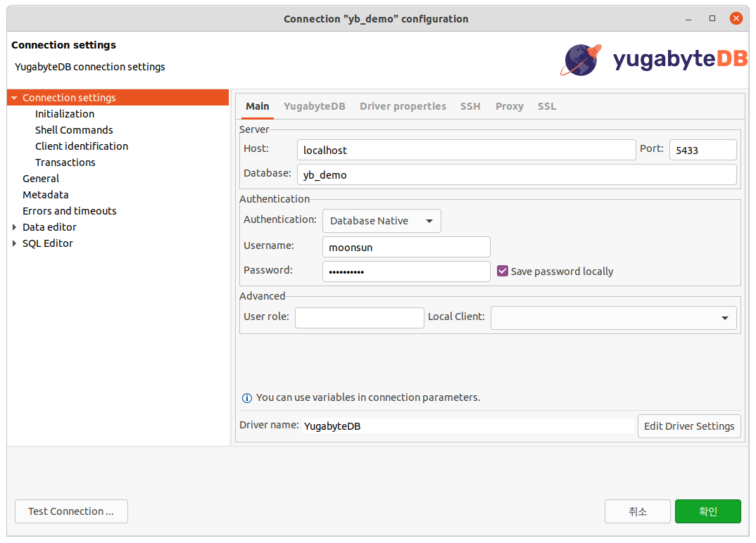Screen dimensions: 756x543
Task: Select the SQL Editor tree item
Action: pyautogui.click(x=47, y=243)
